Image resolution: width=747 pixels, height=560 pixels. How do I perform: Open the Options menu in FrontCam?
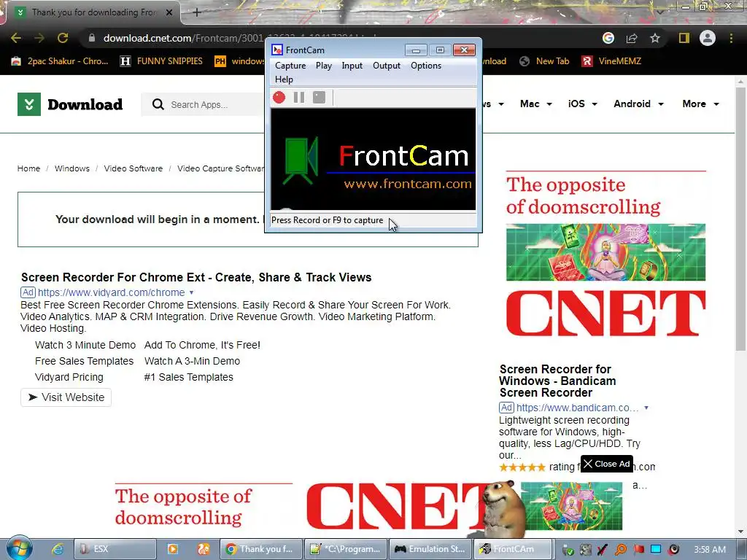point(426,66)
